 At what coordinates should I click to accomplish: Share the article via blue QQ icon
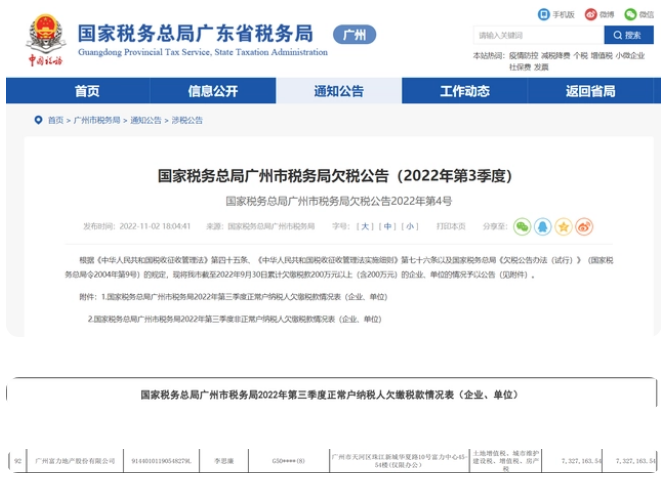click(542, 227)
